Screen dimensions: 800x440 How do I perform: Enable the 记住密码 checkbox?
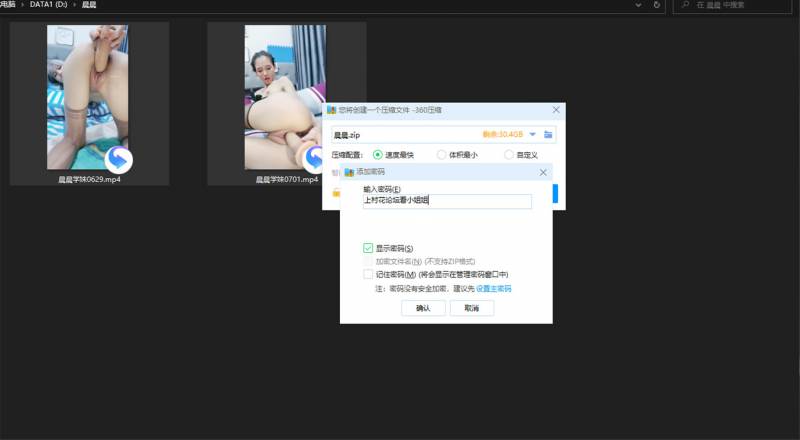click(368, 274)
